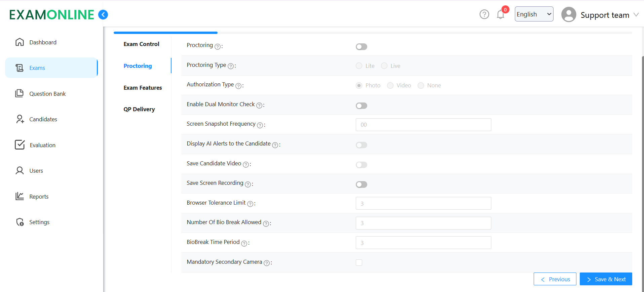Click the Dashboard home icon
The height and width of the screenshot is (292, 644).
[x=20, y=42]
